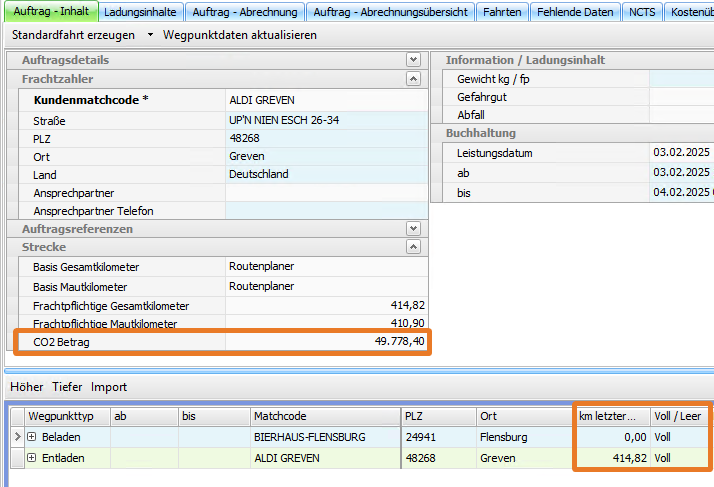
Task: Collapse the Auftragsreferenzen section chevron
Action: click(x=413, y=229)
